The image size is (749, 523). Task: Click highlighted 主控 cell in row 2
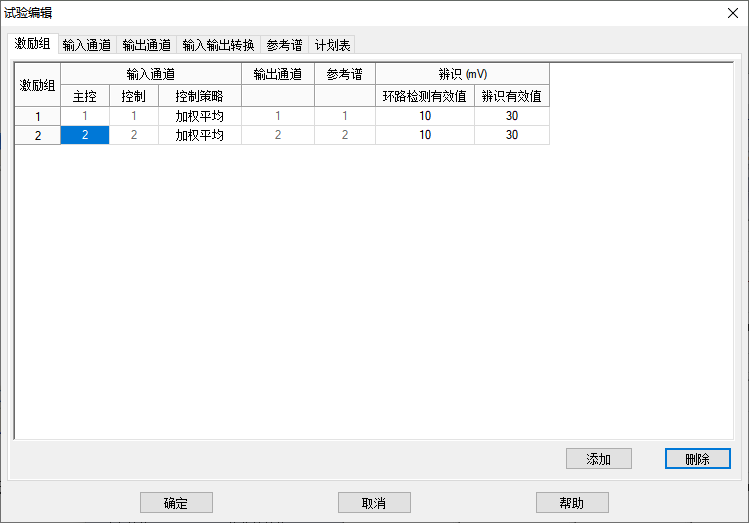pos(85,135)
